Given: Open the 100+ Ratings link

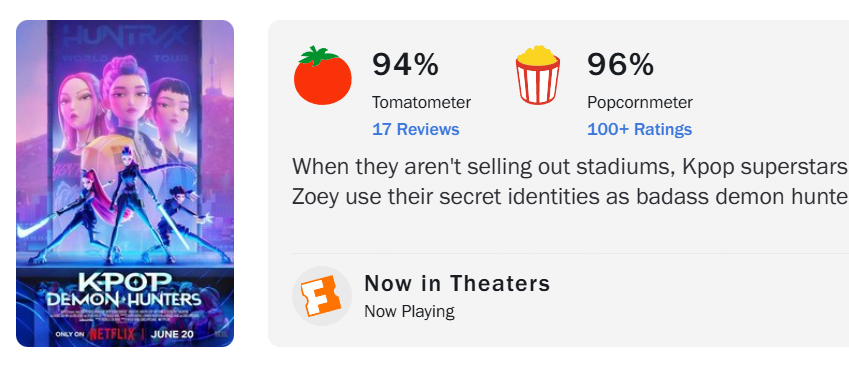Looking at the screenshot, I should [639, 129].
